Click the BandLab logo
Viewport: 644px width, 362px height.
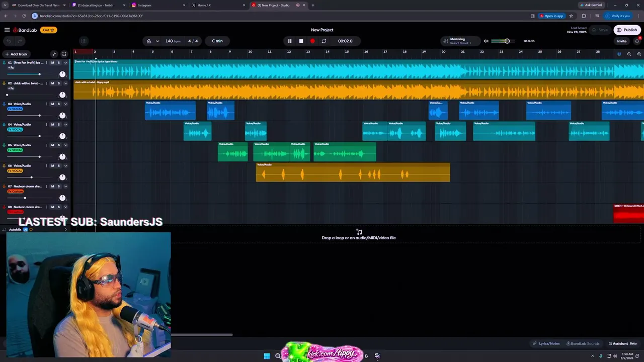tap(25, 30)
